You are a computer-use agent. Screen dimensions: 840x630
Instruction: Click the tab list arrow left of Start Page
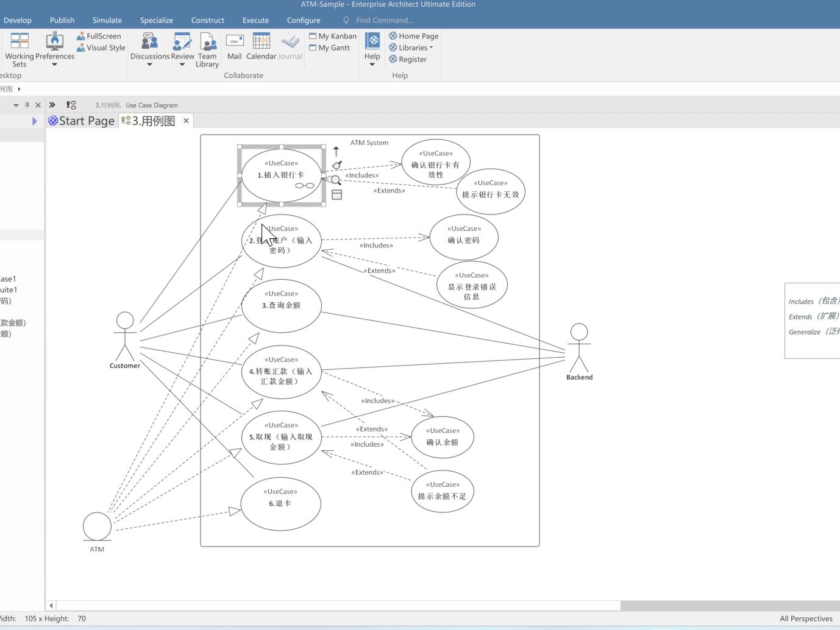coord(34,121)
